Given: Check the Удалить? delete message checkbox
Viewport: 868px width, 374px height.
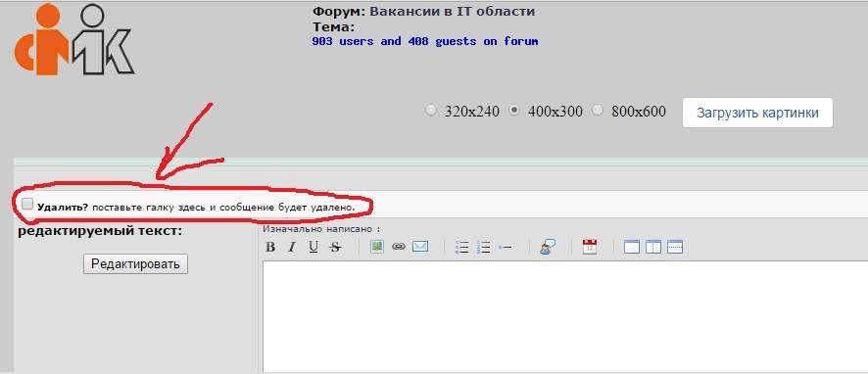Looking at the screenshot, I should 27,205.
